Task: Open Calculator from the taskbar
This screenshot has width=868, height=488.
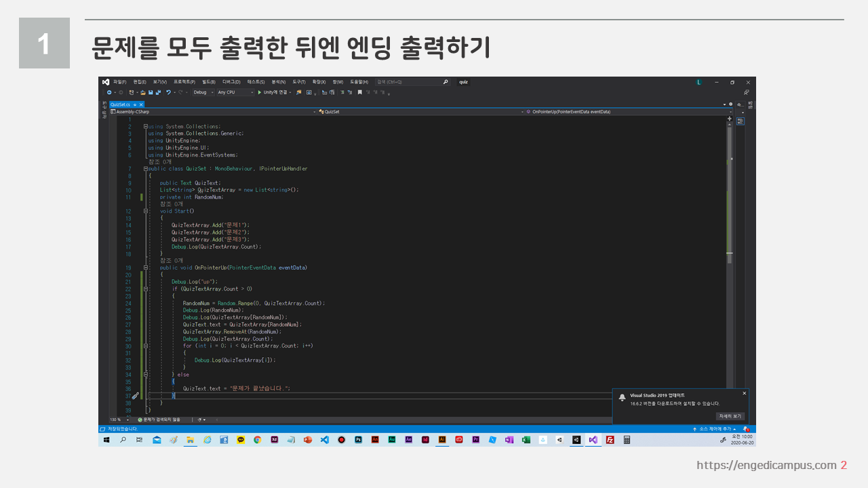Action: point(627,440)
